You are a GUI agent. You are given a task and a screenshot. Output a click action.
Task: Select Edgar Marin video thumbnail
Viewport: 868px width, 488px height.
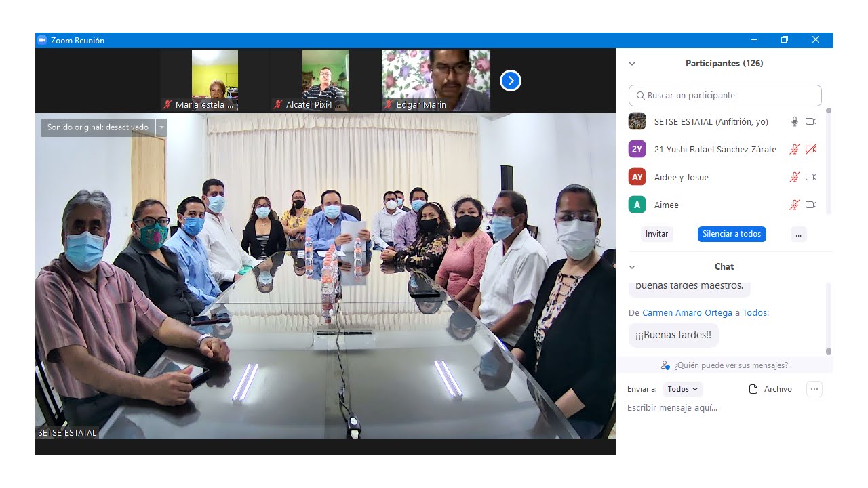pyautogui.click(x=435, y=81)
